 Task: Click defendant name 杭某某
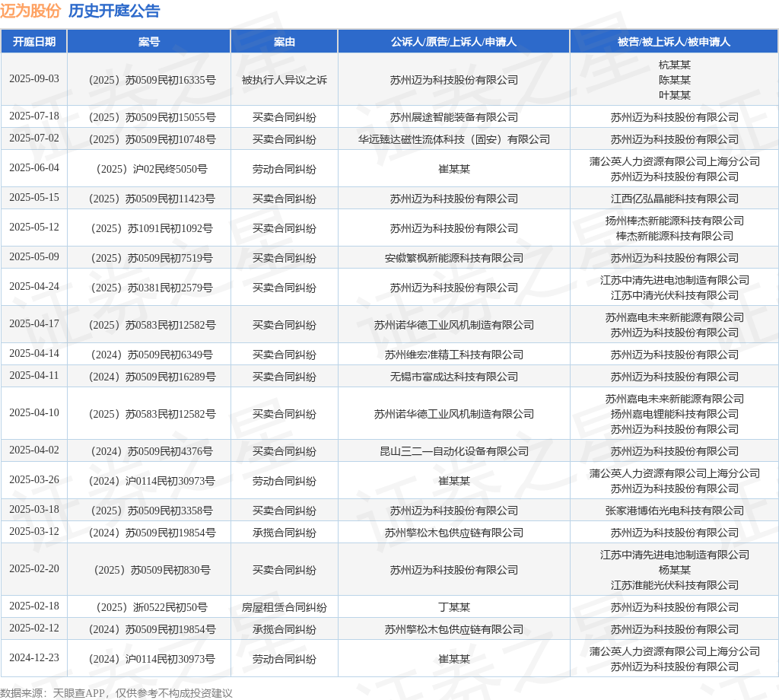[674, 65]
